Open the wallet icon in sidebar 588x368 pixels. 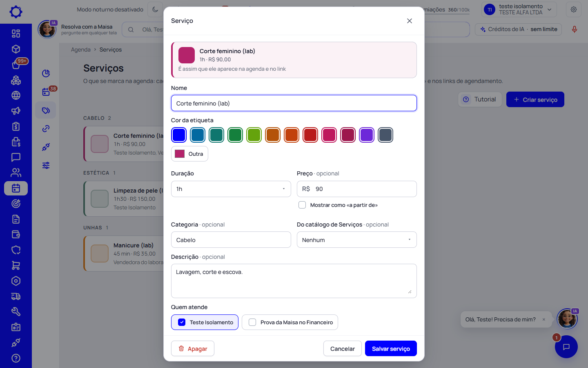coord(16,234)
